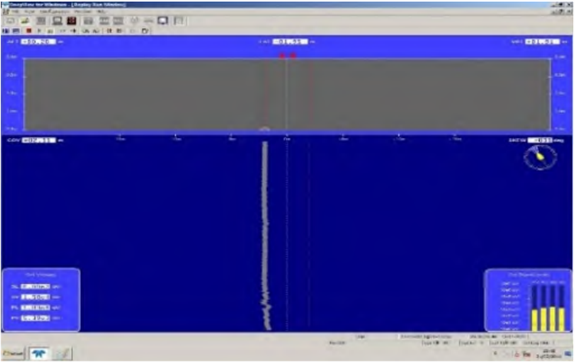The image size is (575, 362).
Task: Click the top-left numeric readout field
Action: (x=39, y=41)
